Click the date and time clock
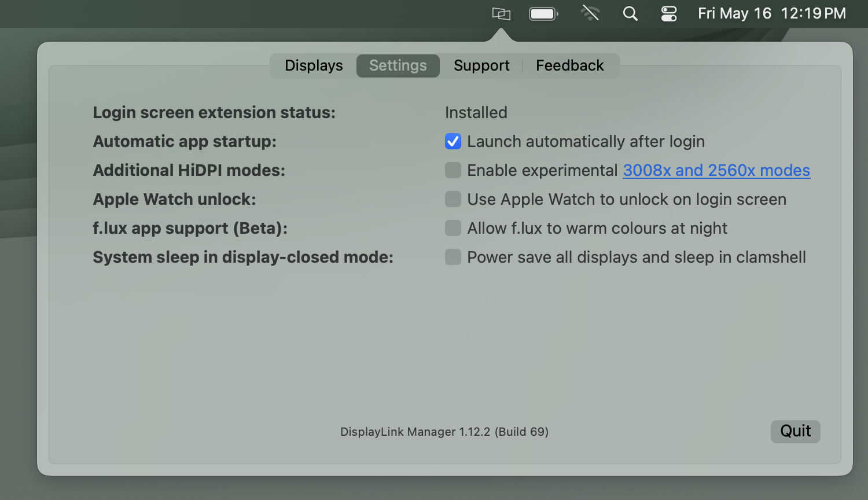The width and height of the screenshot is (868, 500). pyautogui.click(x=772, y=13)
